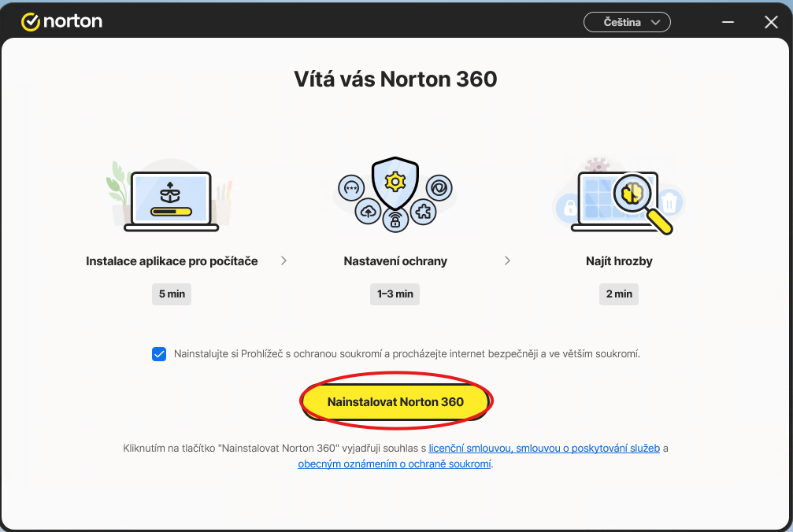Viewport: 793px width, 532px height.
Task: Open the obecným oznámením o ochraně soukromí link
Action: pos(395,464)
